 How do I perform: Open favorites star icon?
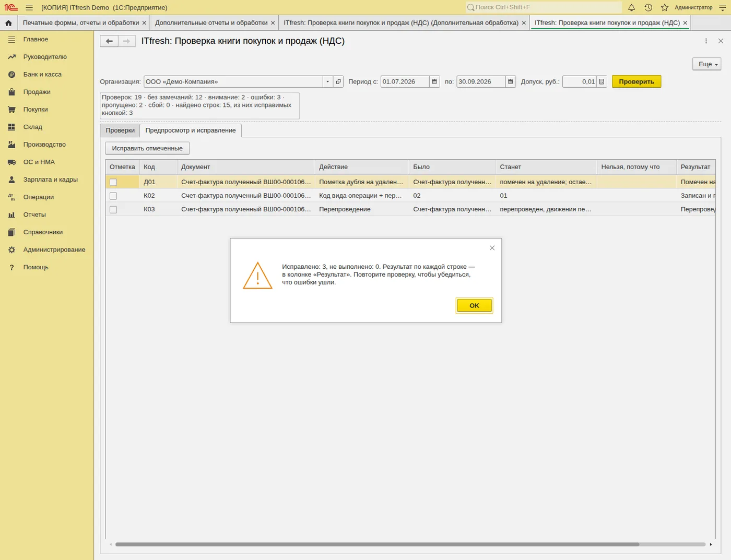coord(665,7)
